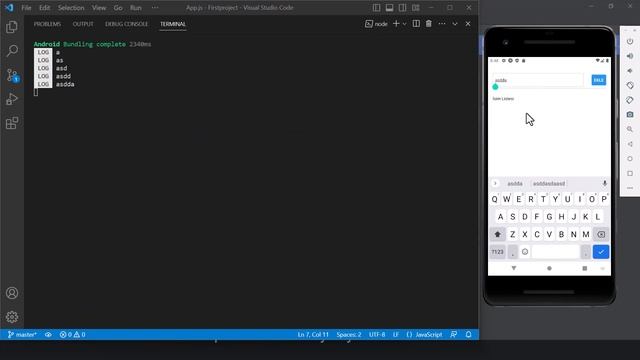The height and width of the screenshot is (360, 640).
Task: Toggle secondary sidebar layout icon
Action: click(x=402, y=7)
